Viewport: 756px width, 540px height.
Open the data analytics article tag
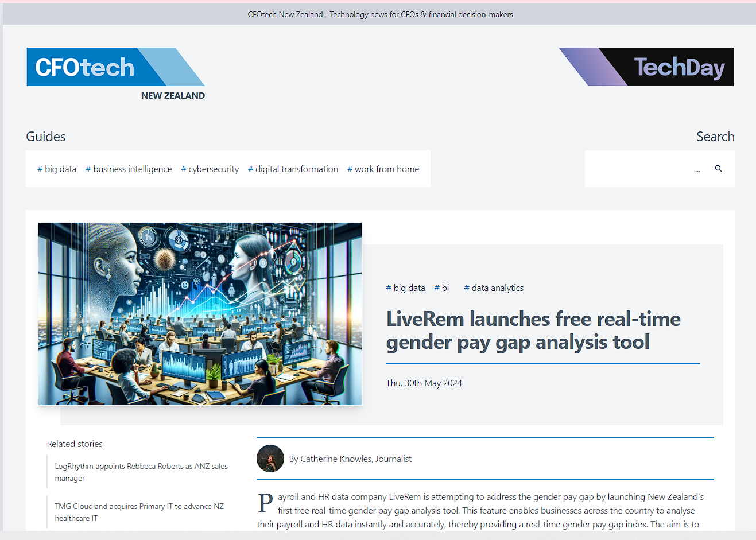[x=493, y=288]
